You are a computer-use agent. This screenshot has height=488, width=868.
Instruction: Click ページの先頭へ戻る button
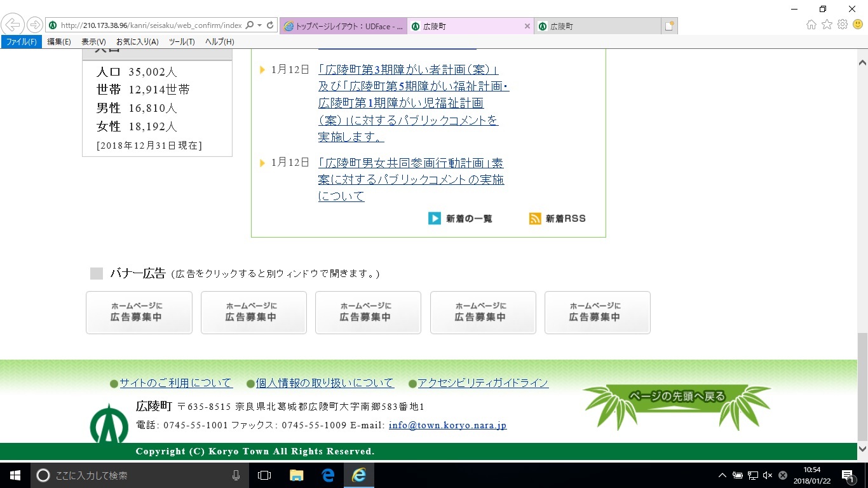[x=677, y=397]
